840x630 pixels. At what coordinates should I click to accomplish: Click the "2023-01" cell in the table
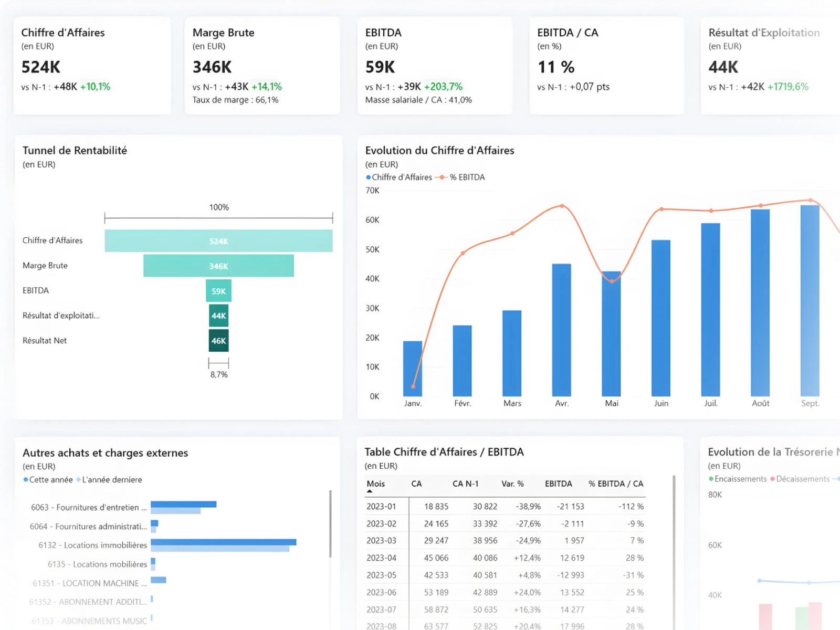(381, 507)
